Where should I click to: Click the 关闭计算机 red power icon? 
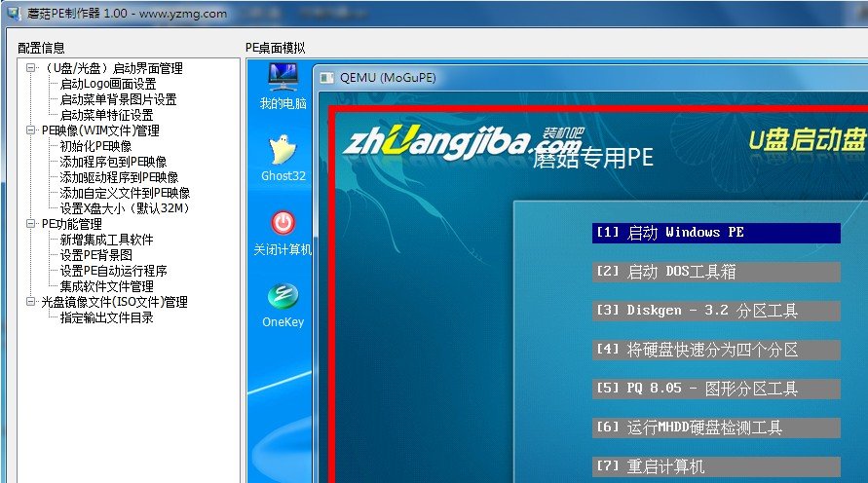(283, 223)
